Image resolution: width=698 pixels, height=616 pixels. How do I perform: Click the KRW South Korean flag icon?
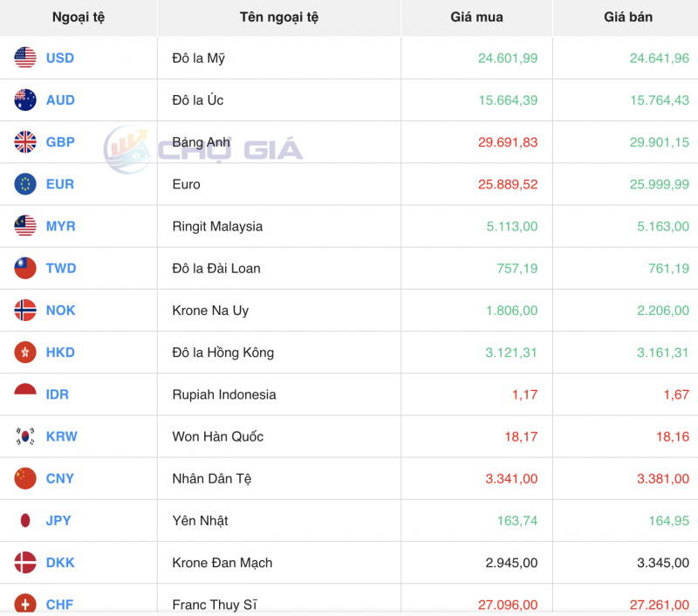pyautogui.click(x=24, y=436)
